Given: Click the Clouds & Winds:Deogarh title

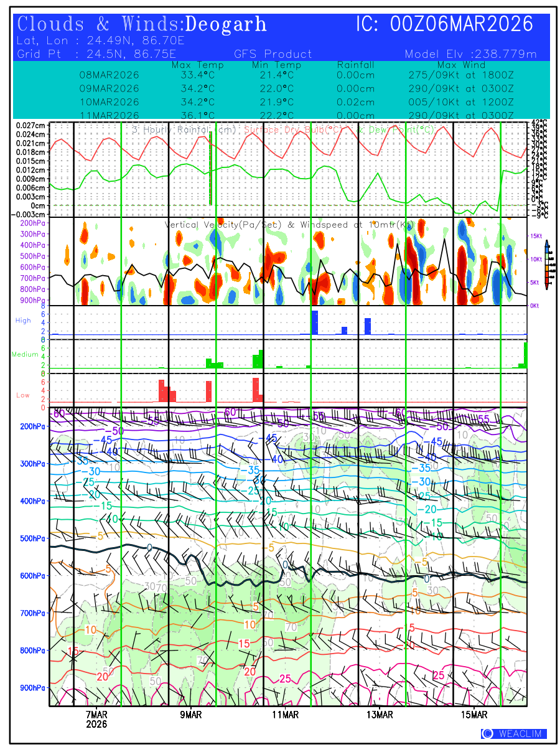Looking at the screenshot, I should click(142, 25).
